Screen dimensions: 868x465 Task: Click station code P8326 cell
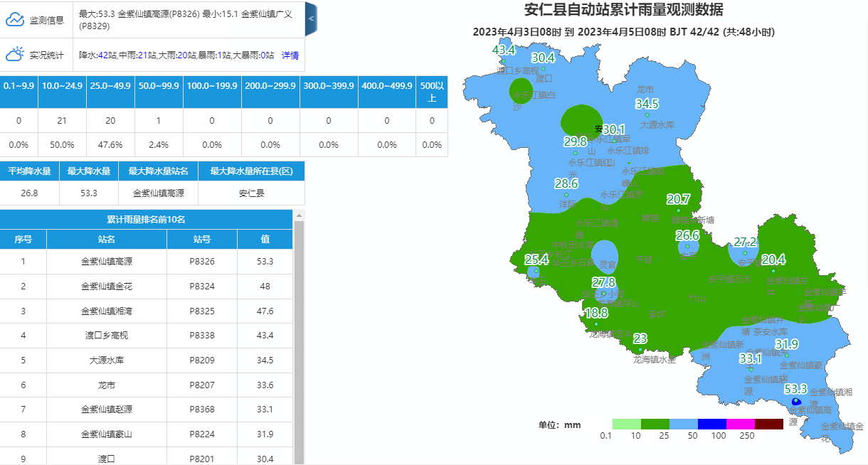click(x=202, y=262)
